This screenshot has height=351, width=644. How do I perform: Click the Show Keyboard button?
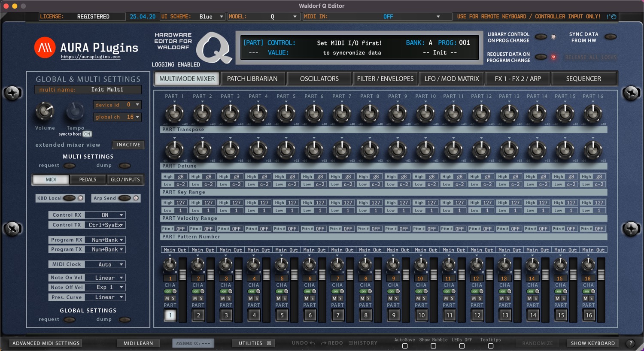coord(593,343)
